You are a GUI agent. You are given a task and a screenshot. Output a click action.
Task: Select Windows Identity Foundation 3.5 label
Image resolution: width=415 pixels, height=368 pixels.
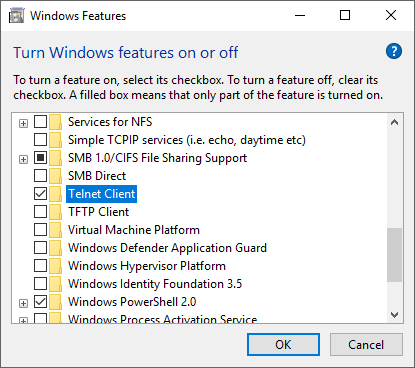tap(155, 284)
